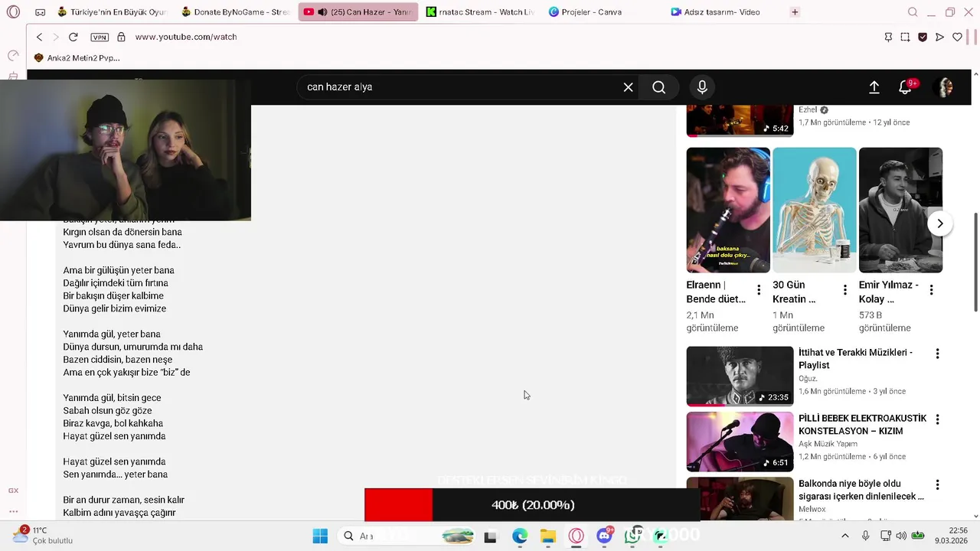Open more options for İttihat ve Terakki video
Image resolution: width=980 pixels, height=551 pixels.
coord(937,354)
